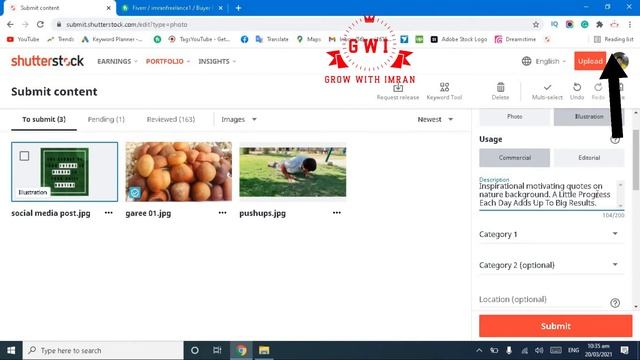Click the browser reload button

coord(40,24)
